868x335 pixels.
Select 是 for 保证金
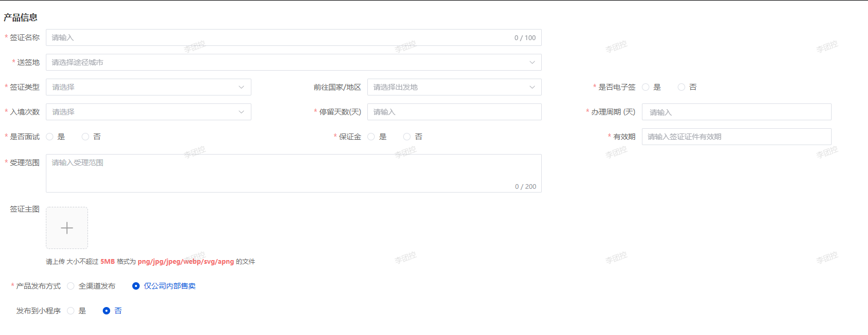(372, 137)
